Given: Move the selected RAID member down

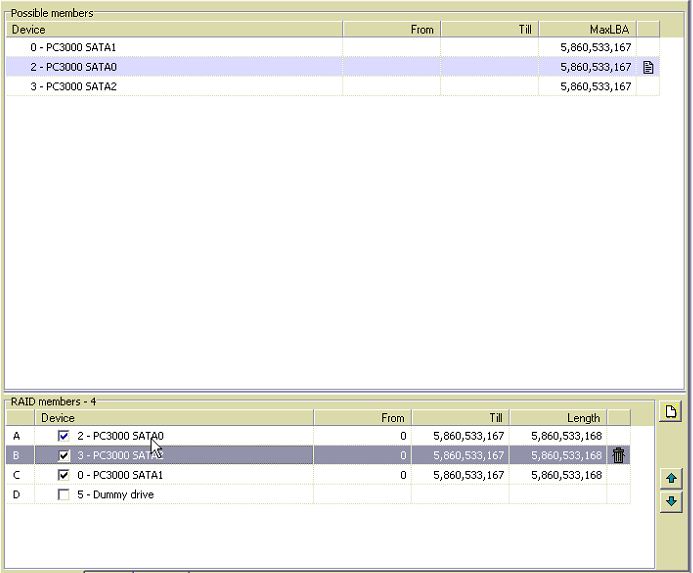Looking at the screenshot, I should 671,501.
